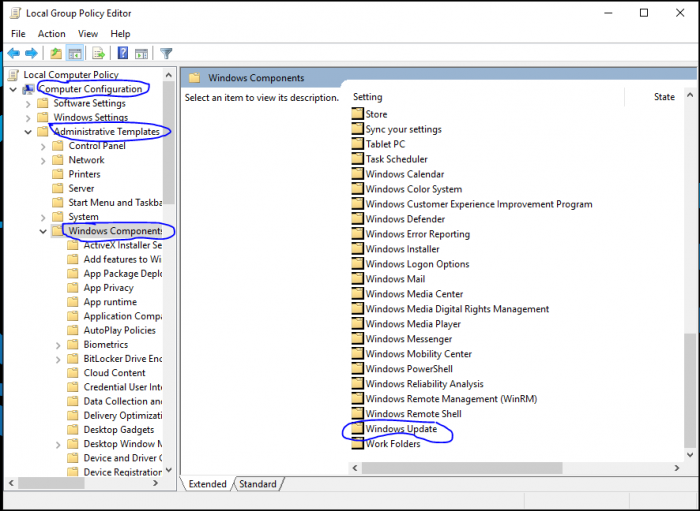Select the Windows Update folder

tap(401, 429)
